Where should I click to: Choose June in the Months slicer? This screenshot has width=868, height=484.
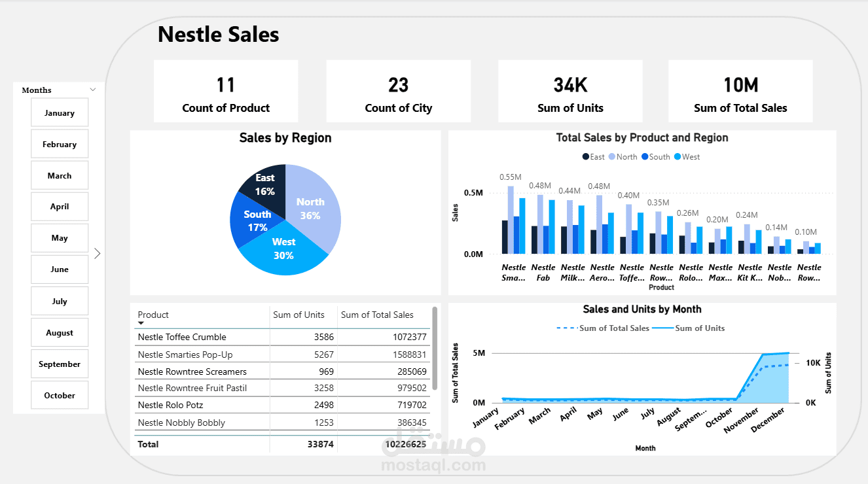click(60, 269)
